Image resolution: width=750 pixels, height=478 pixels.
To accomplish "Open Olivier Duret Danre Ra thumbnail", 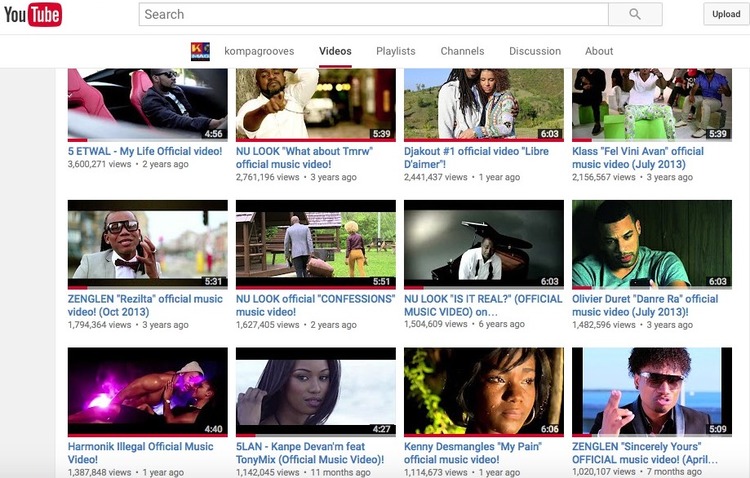I will point(652,245).
